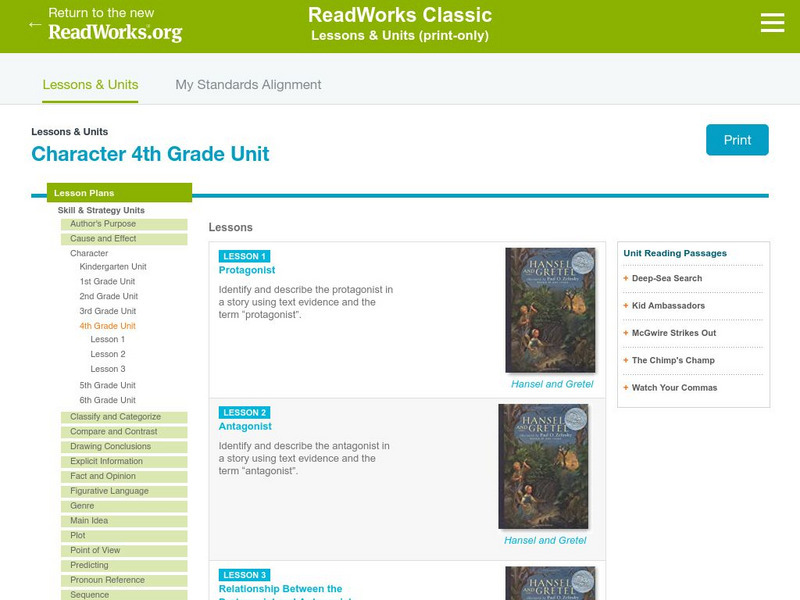Select 5th Grade Unit

[x=108, y=385]
